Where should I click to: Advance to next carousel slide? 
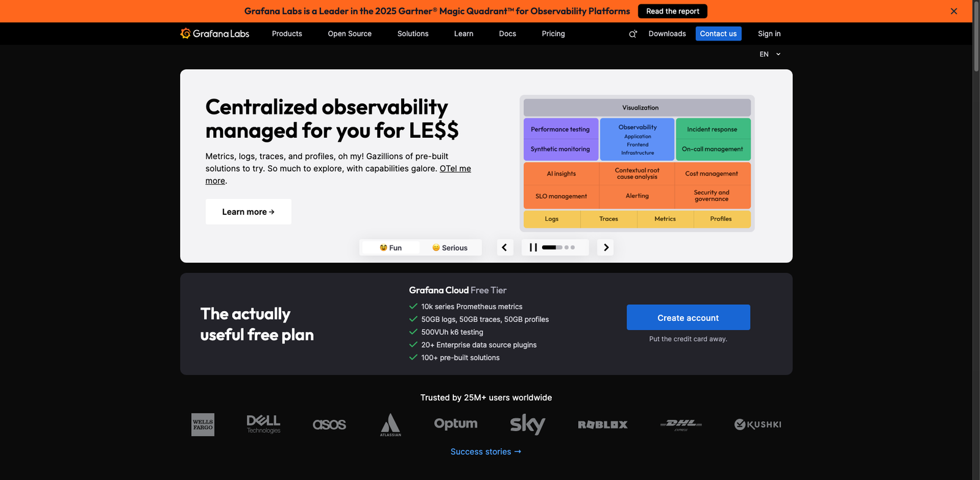605,247
